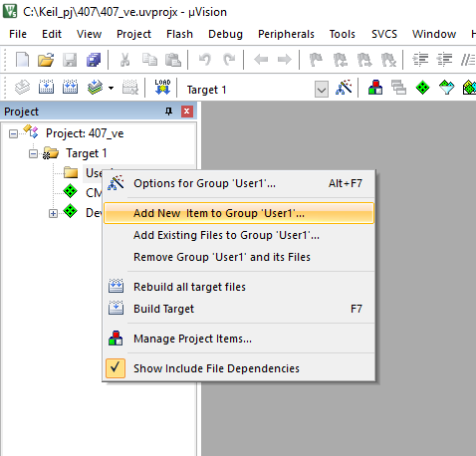Click the Options for Target wand icon
This screenshot has width=476, height=456.
click(344, 88)
